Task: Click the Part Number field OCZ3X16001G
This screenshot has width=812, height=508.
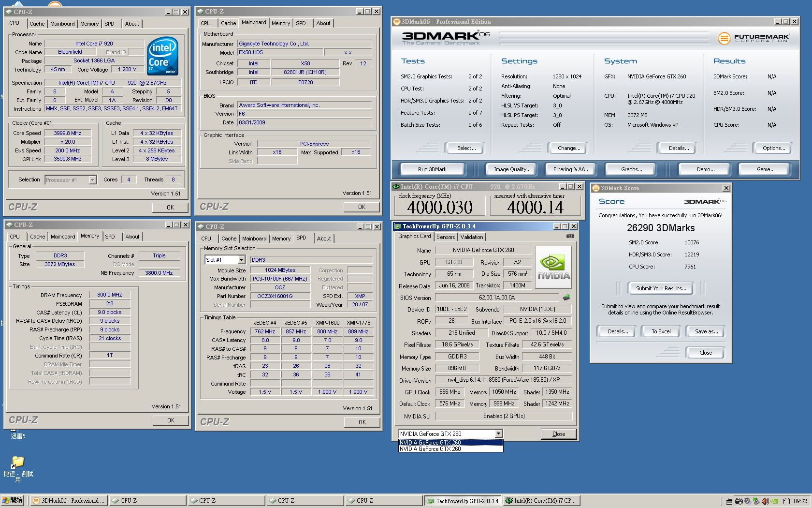Action: (x=280, y=296)
